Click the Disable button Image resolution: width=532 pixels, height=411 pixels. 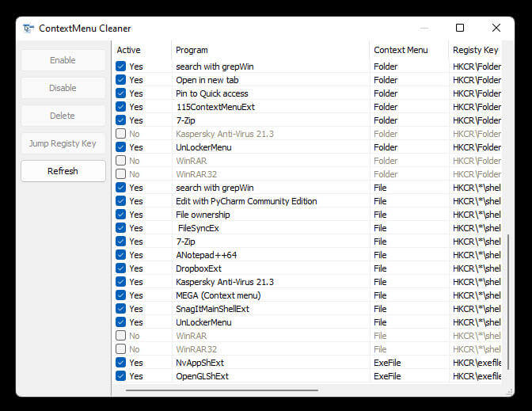coord(63,88)
